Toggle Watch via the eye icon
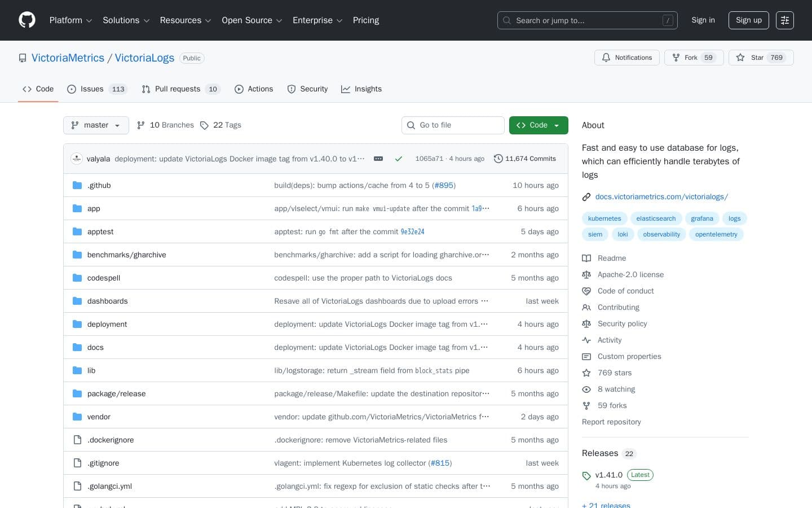This screenshot has height=508, width=812. [586, 389]
